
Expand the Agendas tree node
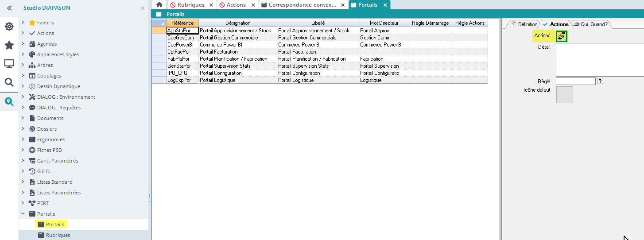click(x=23, y=44)
